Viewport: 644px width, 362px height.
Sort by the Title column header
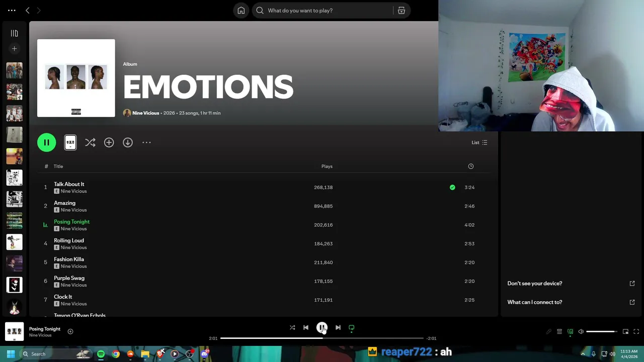pyautogui.click(x=58, y=166)
